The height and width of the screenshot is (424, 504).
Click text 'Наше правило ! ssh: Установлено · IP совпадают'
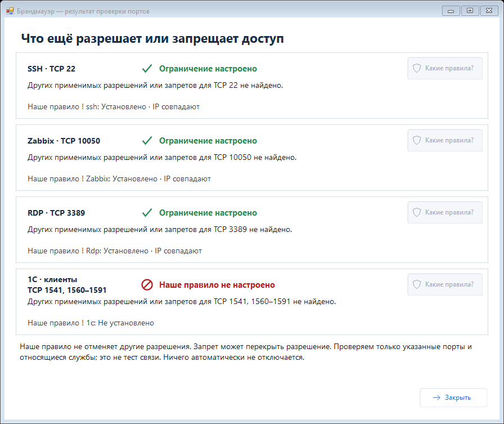pos(114,107)
